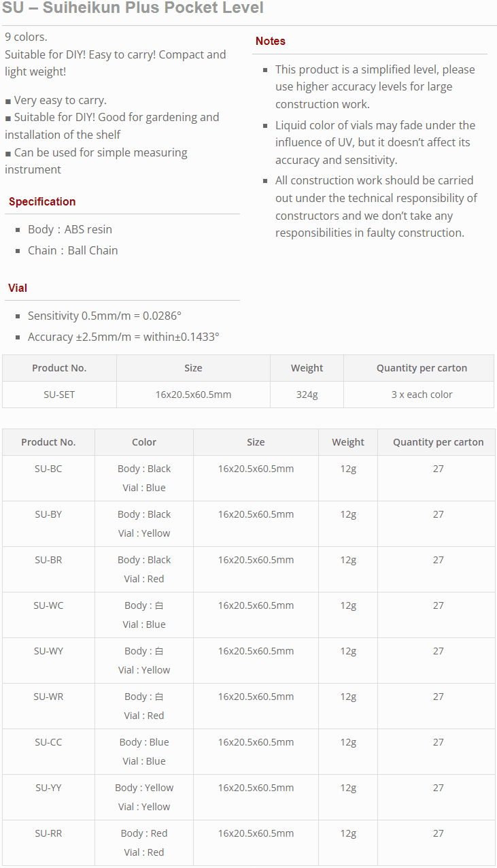Click the SU-SET product number cell
The height and width of the screenshot is (868, 497).
pyautogui.click(x=59, y=395)
